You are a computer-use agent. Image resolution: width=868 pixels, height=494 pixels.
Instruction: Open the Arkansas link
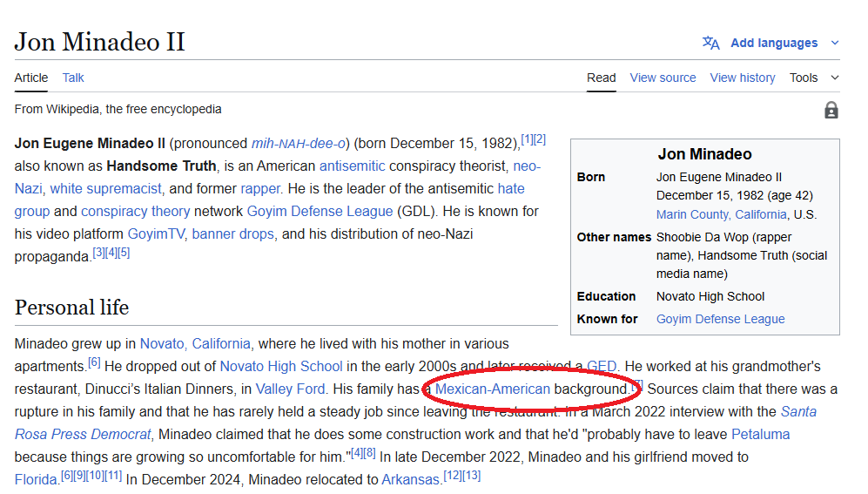(x=411, y=479)
